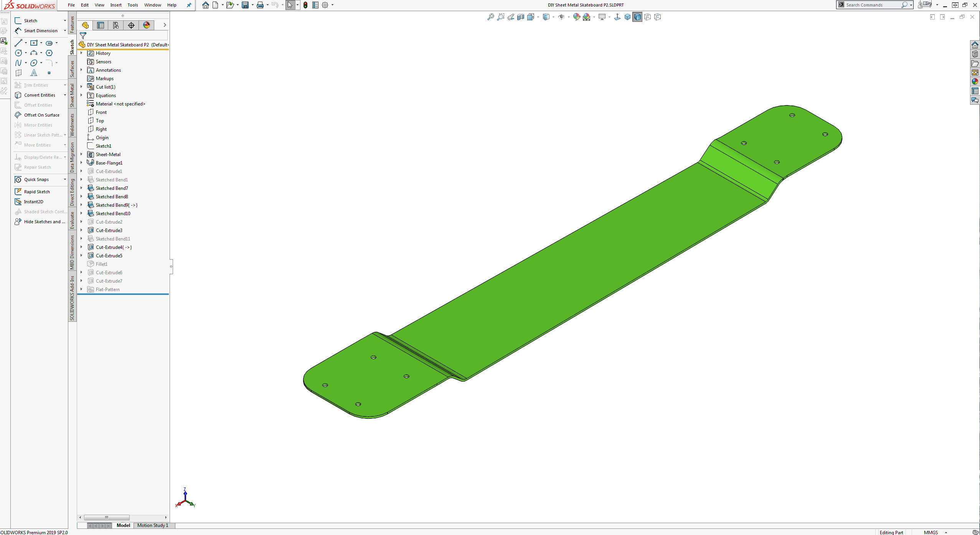980x535 pixels.
Task: Show more manager tabs with chevron
Action: coord(165,25)
